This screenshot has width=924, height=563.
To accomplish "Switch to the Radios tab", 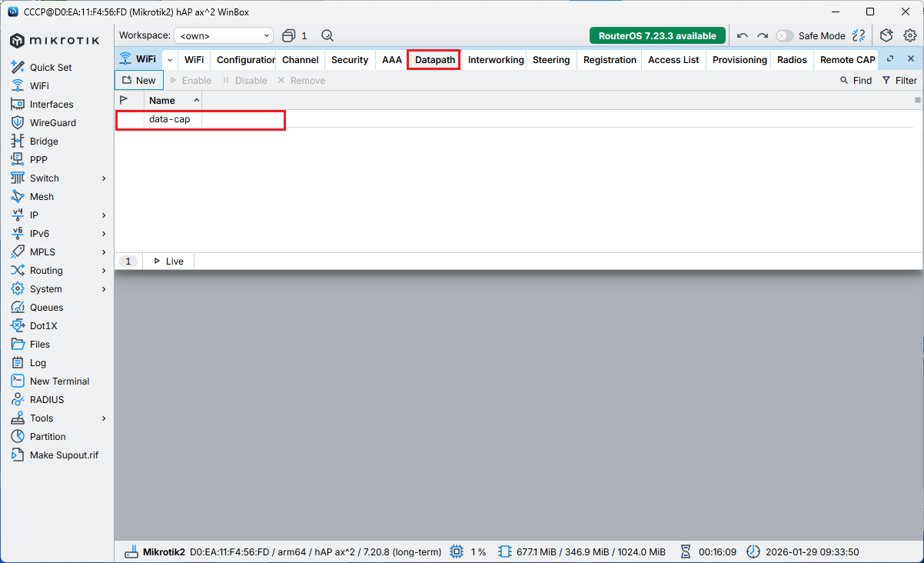I will click(792, 59).
